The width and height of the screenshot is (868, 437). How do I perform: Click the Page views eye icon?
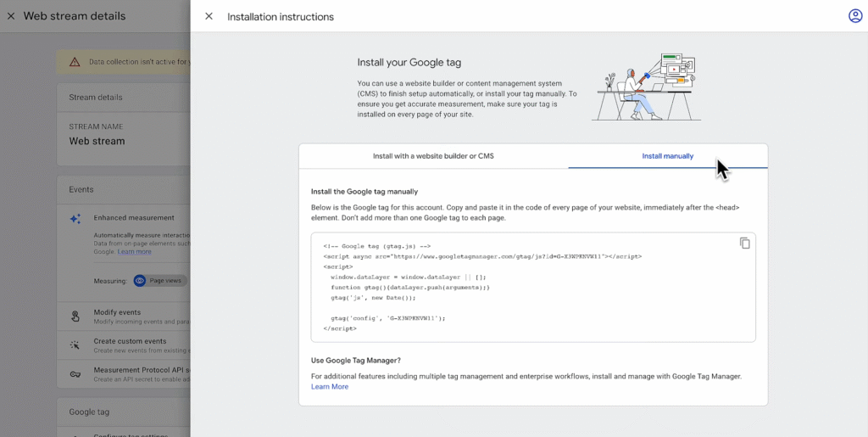140,281
